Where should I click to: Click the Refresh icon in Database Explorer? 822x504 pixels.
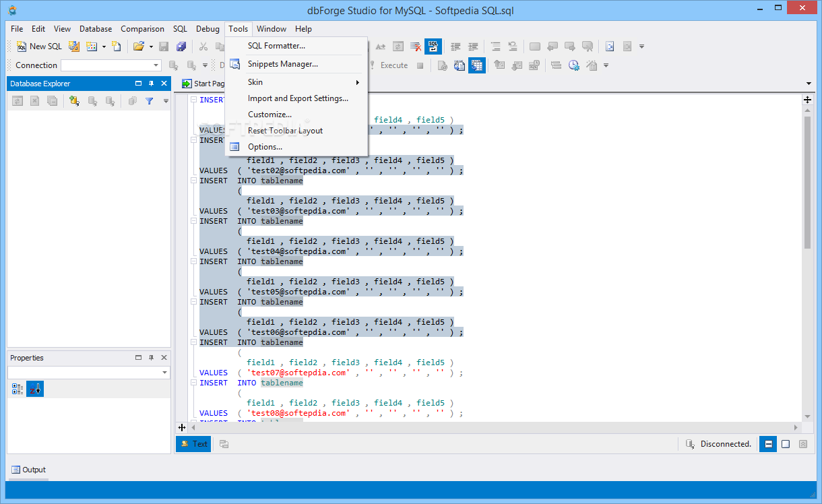point(17,101)
